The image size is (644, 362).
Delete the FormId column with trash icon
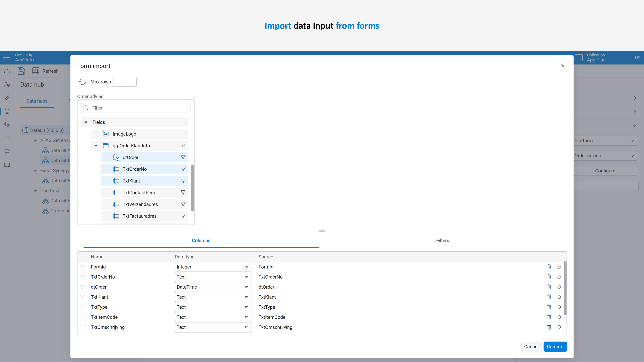point(549,267)
